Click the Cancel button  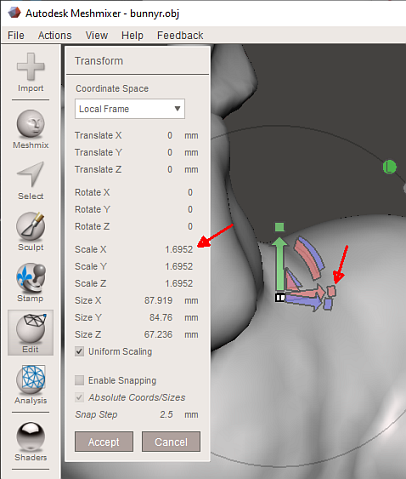coord(171,442)
